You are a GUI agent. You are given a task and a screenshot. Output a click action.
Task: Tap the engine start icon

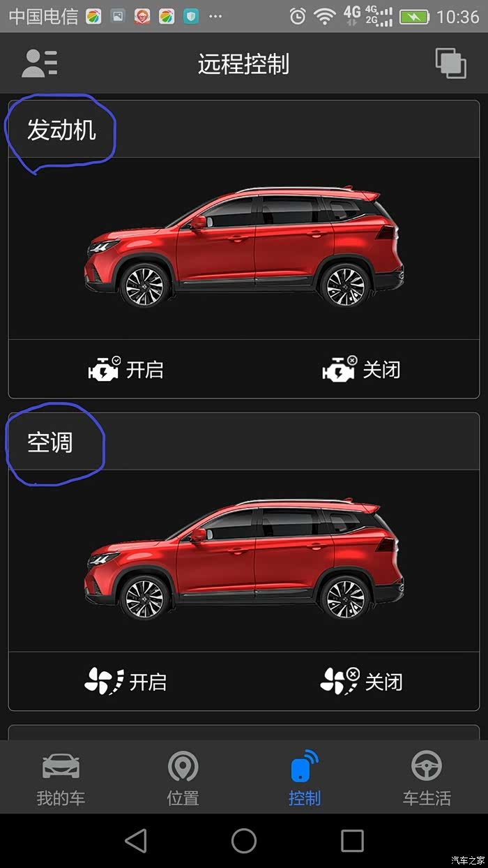click(104, 368)
